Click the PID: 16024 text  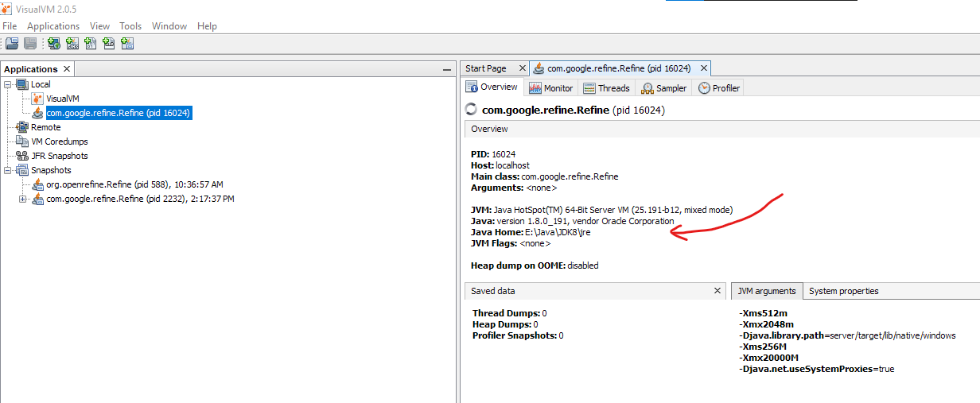(493, 154)
